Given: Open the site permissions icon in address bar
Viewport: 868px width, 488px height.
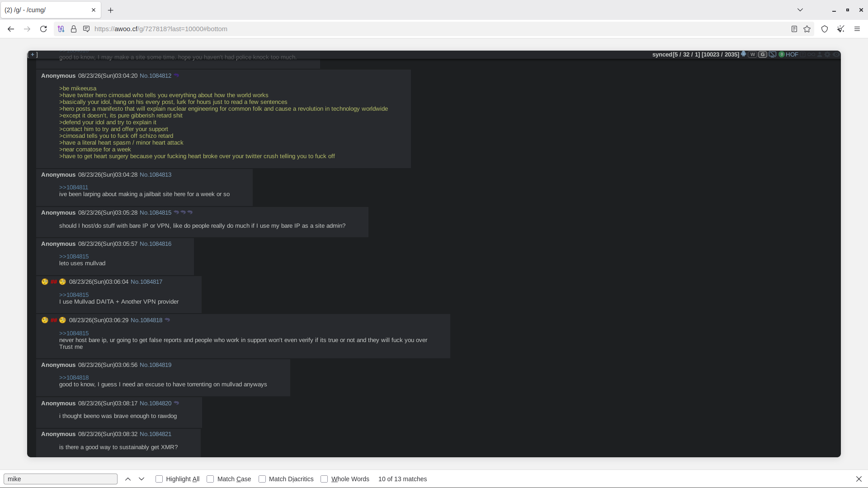Looking at the screenshot, I should (x=86, y=29).
